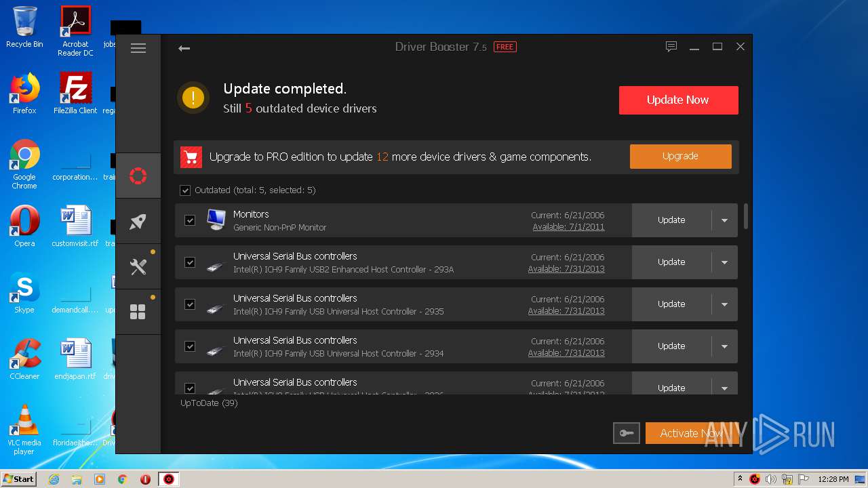Viewport: 868px width, 488px height.
Task: Expand dropdown arrow for controller 293A Update
Action: [724, 262]
